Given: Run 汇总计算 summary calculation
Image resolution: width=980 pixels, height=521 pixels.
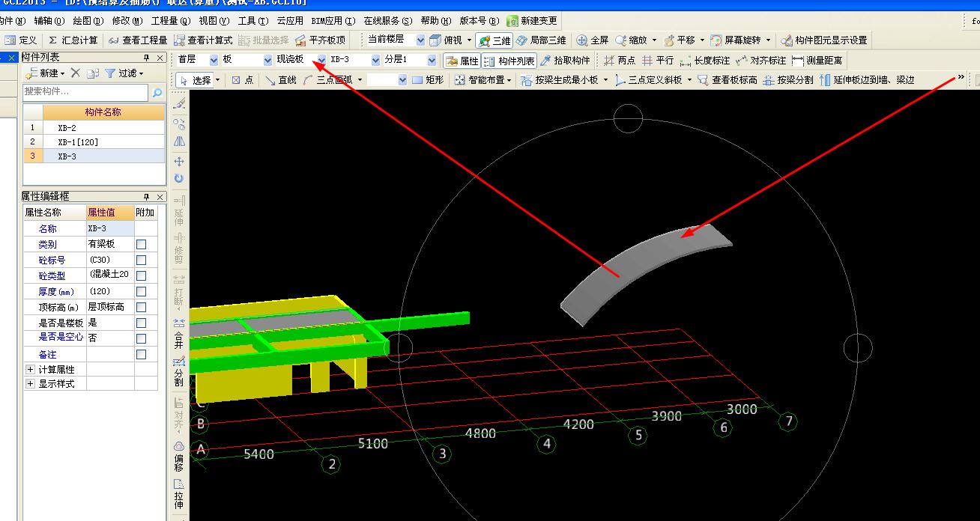Looking at the screenshot, I should pyautogui.click(x=73, y=40).
